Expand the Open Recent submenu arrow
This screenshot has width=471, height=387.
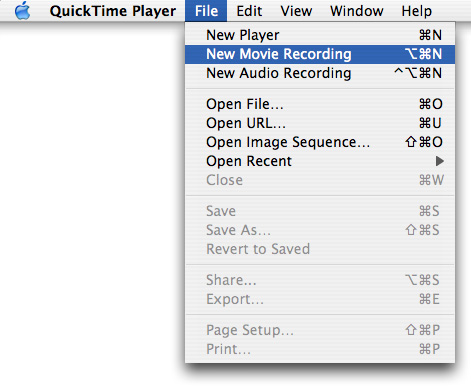[440, 161]
